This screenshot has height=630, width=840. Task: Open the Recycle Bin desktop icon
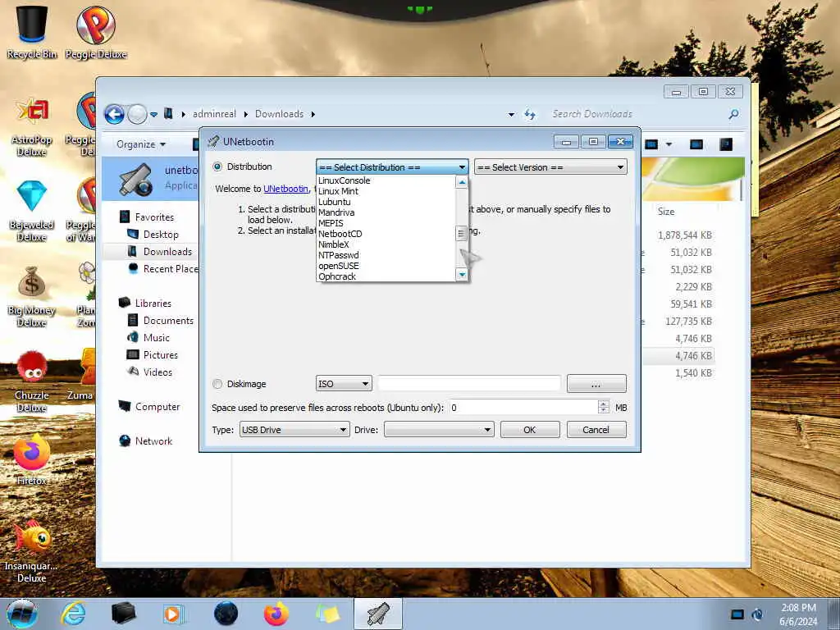(32, 31)
